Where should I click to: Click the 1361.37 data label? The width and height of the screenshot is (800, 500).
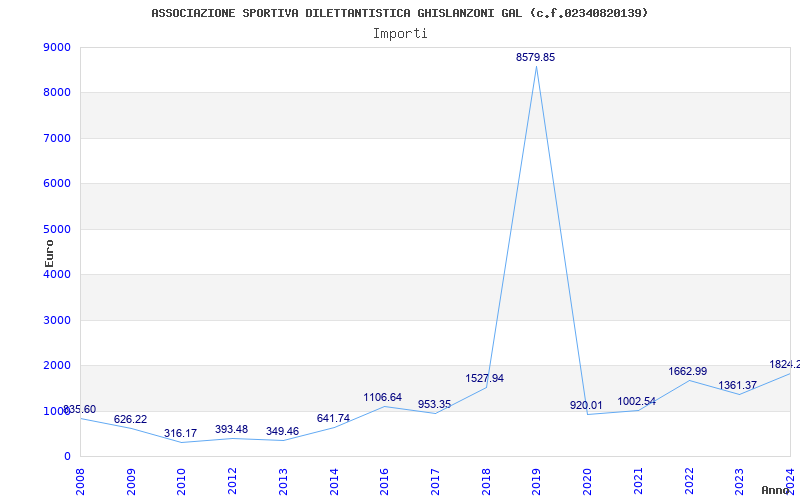[738, 385]
